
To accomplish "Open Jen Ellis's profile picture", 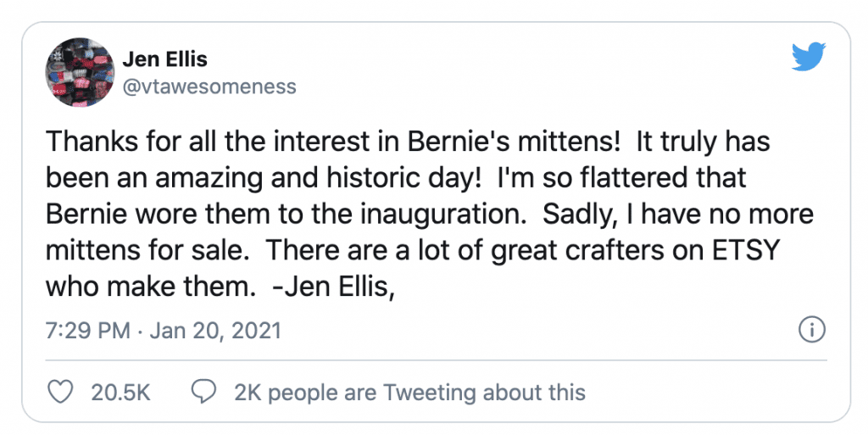I will click(x=81, y=72).
